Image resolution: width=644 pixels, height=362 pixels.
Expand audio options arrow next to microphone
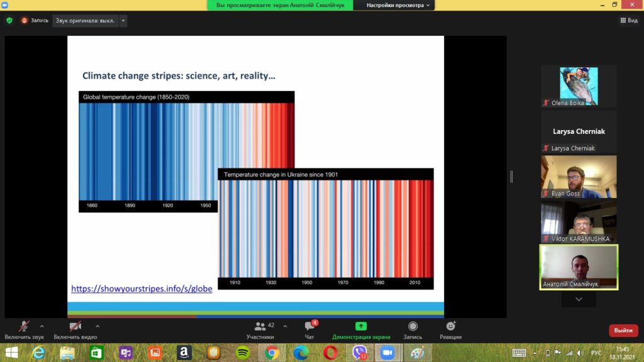(42, 326)
